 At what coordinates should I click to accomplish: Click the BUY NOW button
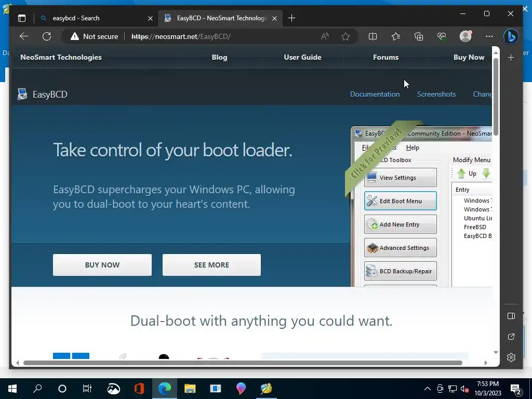pos(102,265)
